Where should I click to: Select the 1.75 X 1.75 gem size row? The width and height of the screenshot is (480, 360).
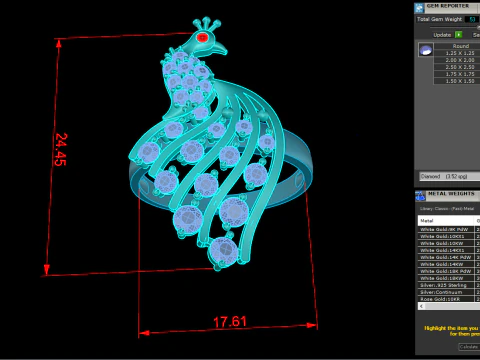point(457,74)
